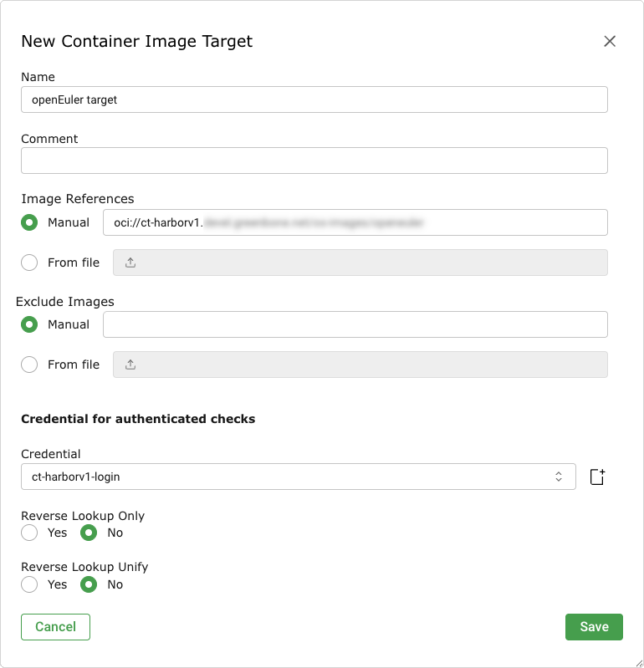Edit the Image References manual oci URL field
This screenshot has width=644, height=668.
(355, 222)
